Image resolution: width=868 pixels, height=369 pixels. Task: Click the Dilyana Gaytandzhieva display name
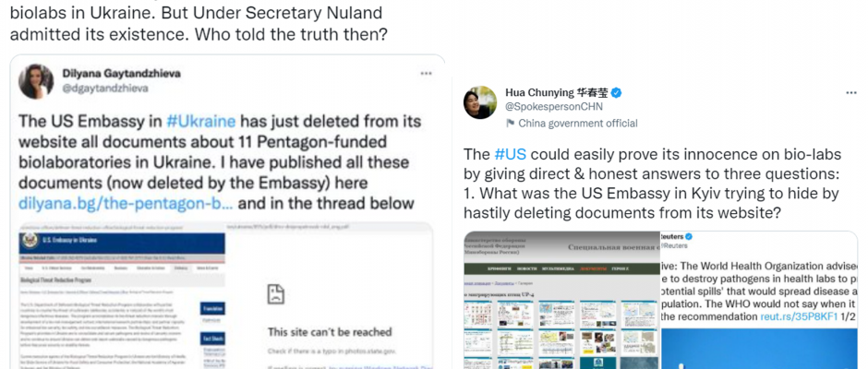(121, 74)
